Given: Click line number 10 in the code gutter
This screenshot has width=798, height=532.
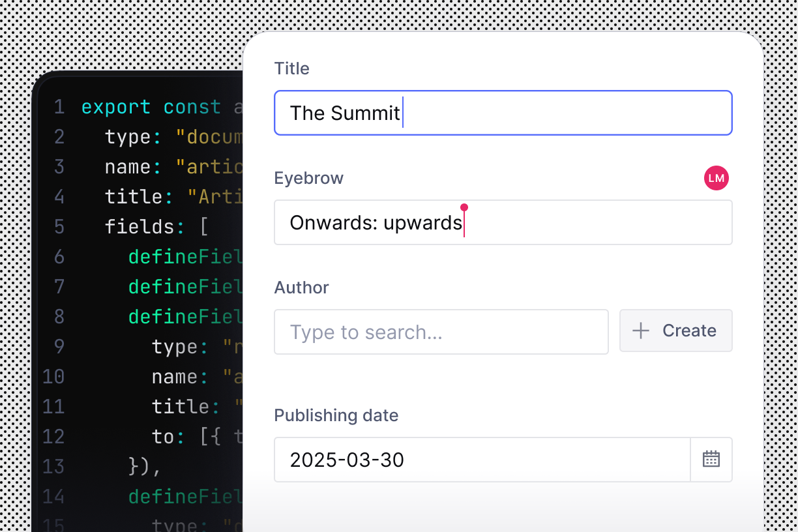Looking at the screenshot, I should click(53, 376).
